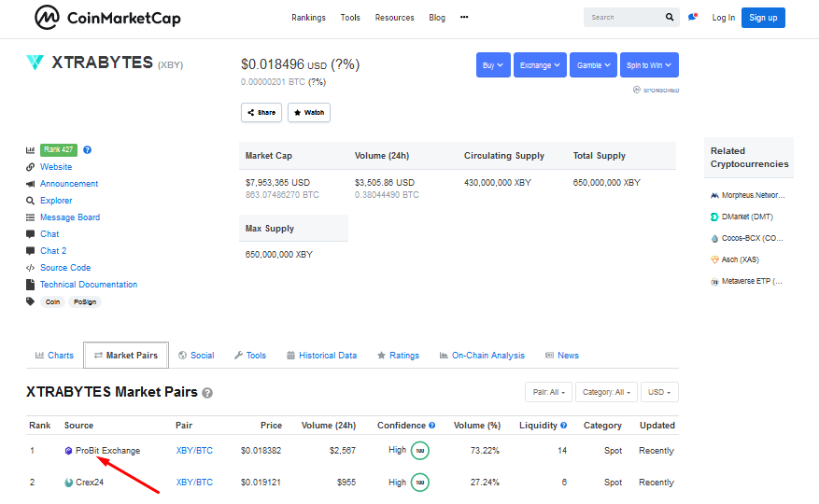Sort table by Volume (24h) header

pyautogui.click(x=329, y=426)
